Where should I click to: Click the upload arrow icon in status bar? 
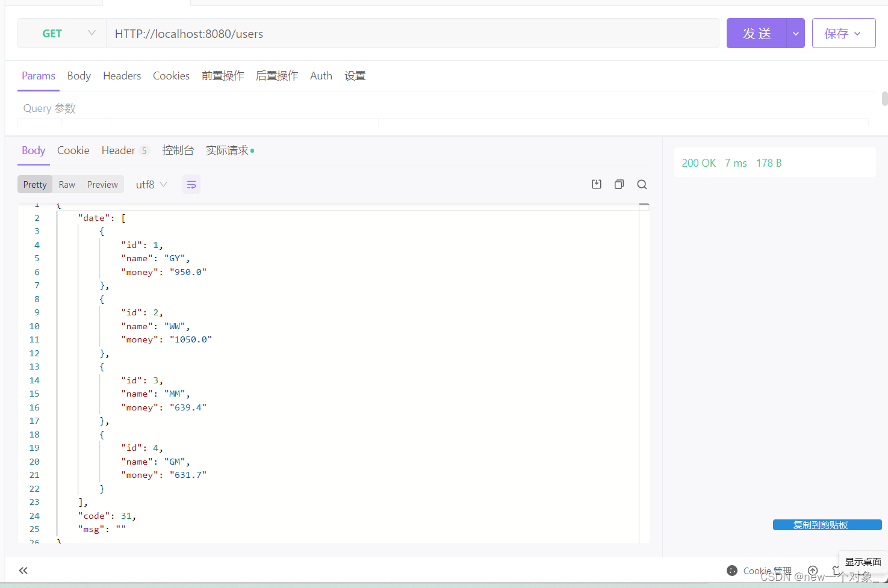coord(813,571)
